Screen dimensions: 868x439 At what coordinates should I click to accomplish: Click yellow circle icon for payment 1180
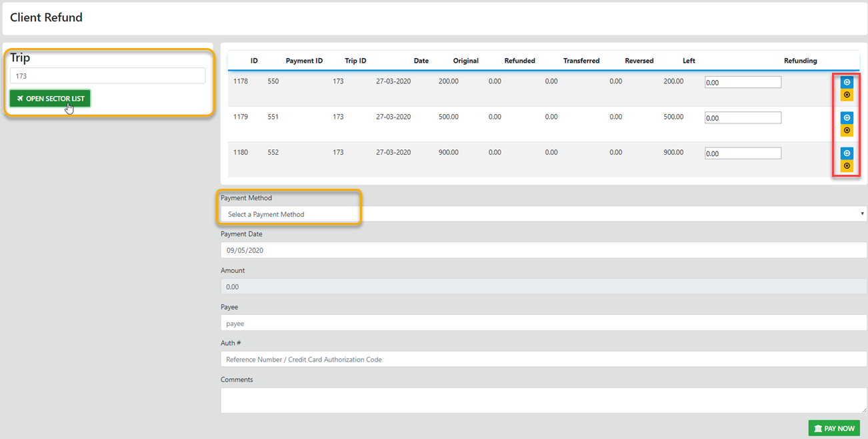pyautogui.click(x=847, y=166)
